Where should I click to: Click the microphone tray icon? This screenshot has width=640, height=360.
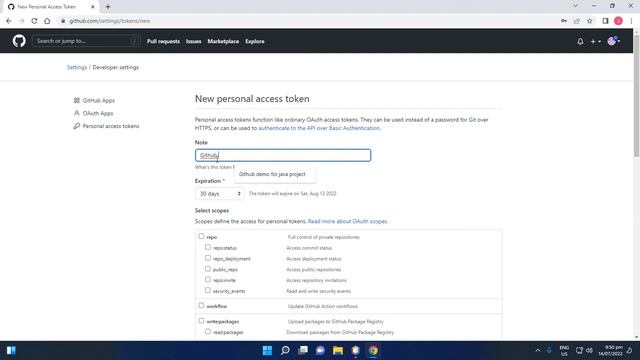[549, 351]
